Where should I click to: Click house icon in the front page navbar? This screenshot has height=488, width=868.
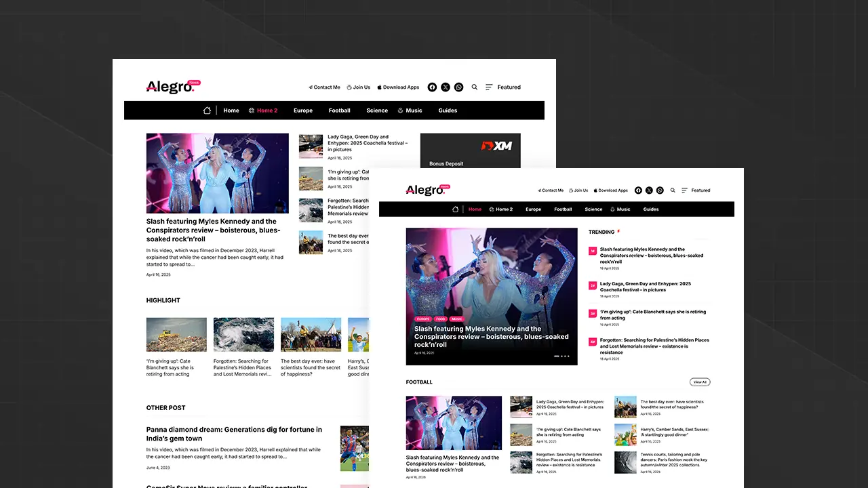point(456,209)
